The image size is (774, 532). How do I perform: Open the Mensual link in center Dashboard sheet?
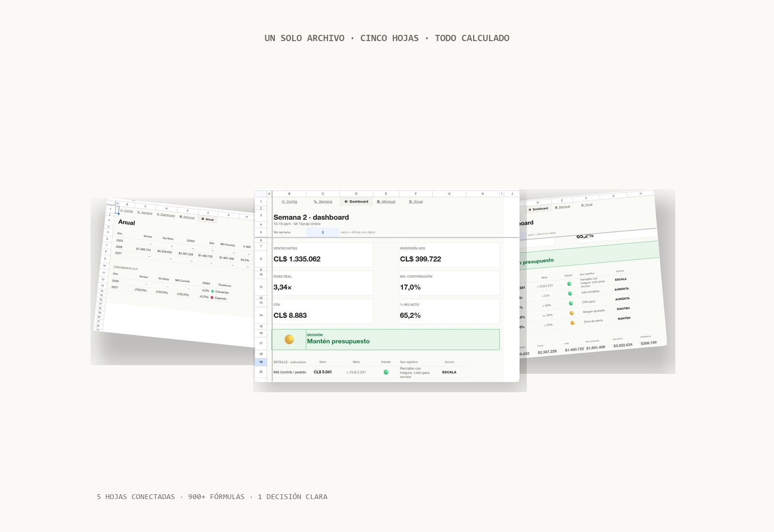click(x=386, y=202)
